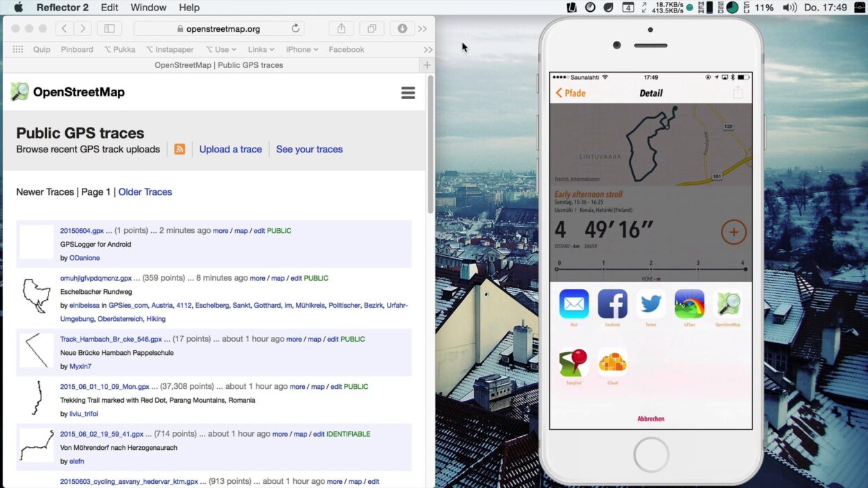Open the OpenStreetMap hamburger menu

click(408, 93)
